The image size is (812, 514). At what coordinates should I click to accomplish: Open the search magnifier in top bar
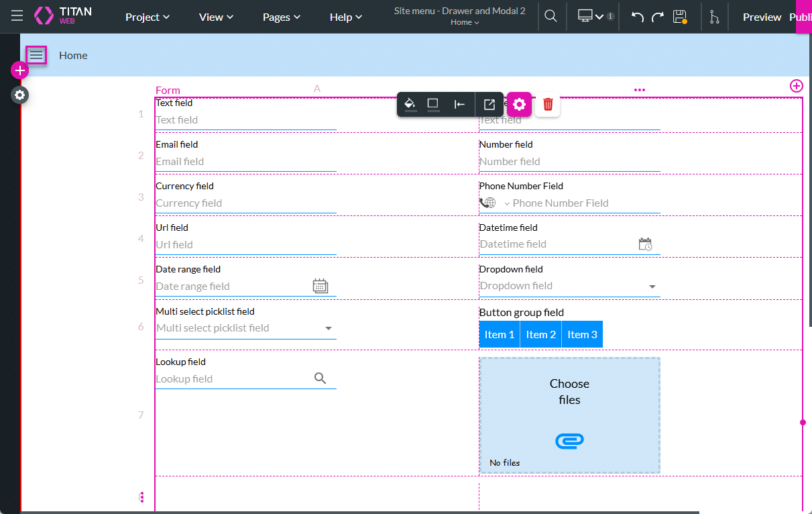click(x=550, y=17)
